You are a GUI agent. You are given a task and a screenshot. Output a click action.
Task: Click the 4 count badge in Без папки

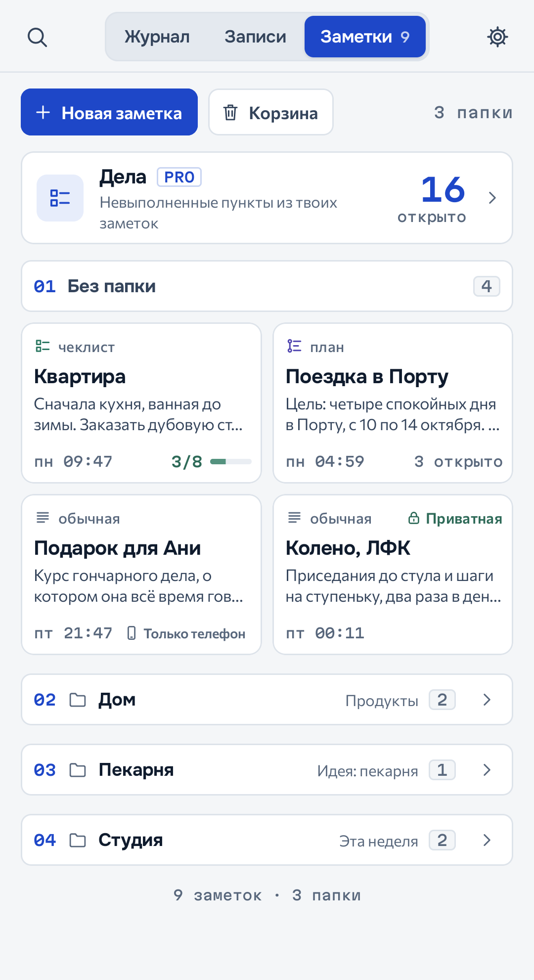(487, 286)
